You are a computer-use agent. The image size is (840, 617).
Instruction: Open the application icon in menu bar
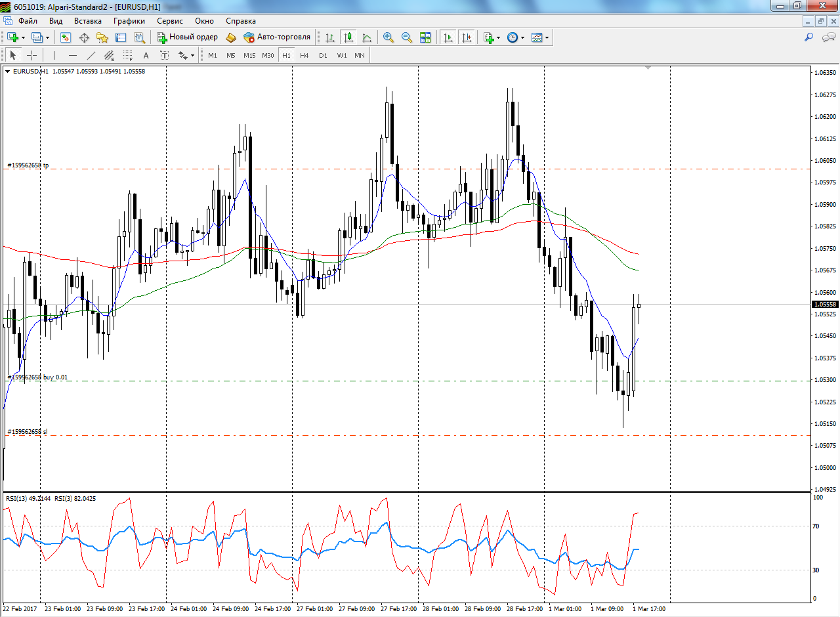(7, 20)
